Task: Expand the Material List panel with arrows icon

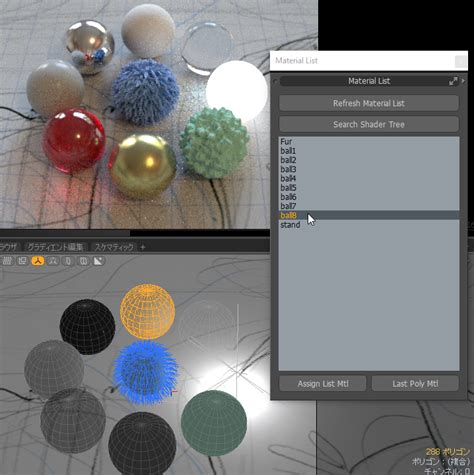Action: coord(453,81)
